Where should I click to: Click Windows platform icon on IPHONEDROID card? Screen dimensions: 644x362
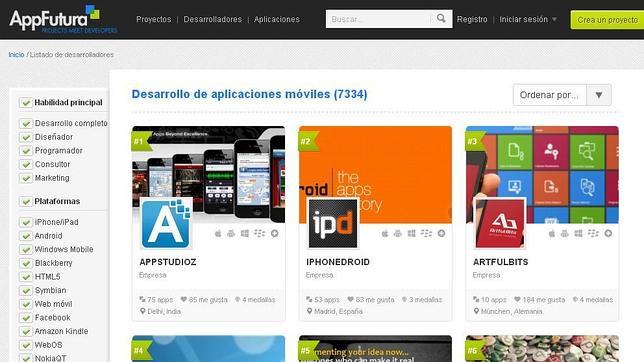pos(412,233)
